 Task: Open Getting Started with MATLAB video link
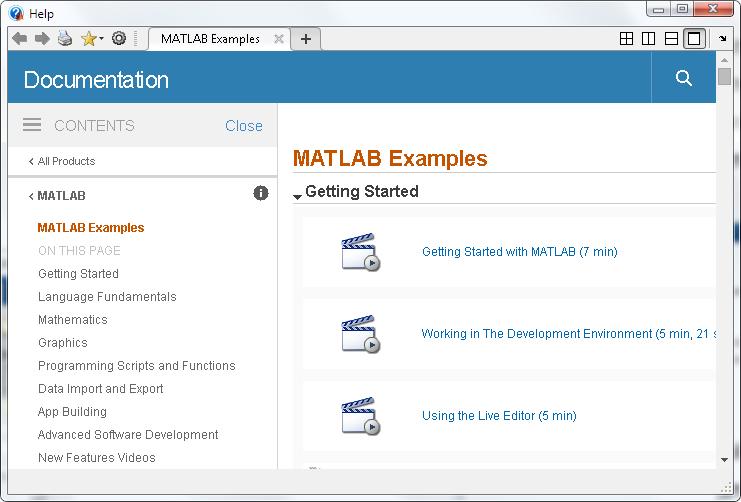(520, 251)
